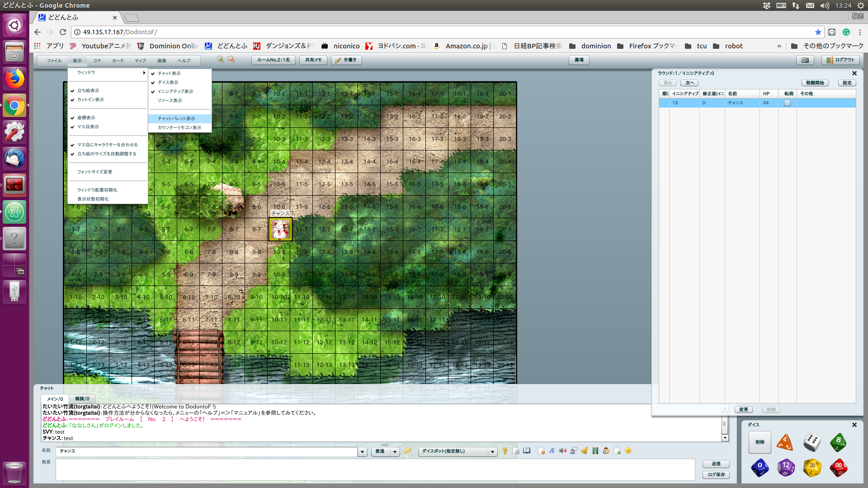Click the camera icon in top toolbar
Image resolution: width=868 pixels, height=488 pixels.
(805, 60)
